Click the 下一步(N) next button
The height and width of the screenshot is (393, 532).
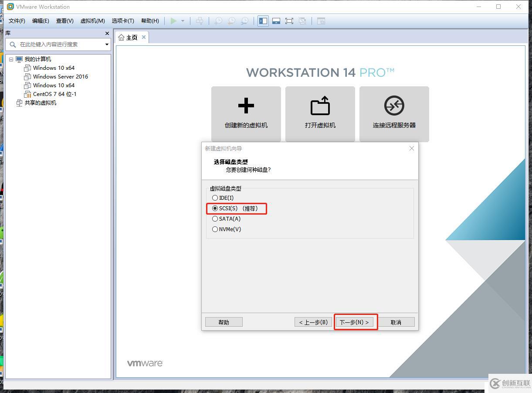354,322
